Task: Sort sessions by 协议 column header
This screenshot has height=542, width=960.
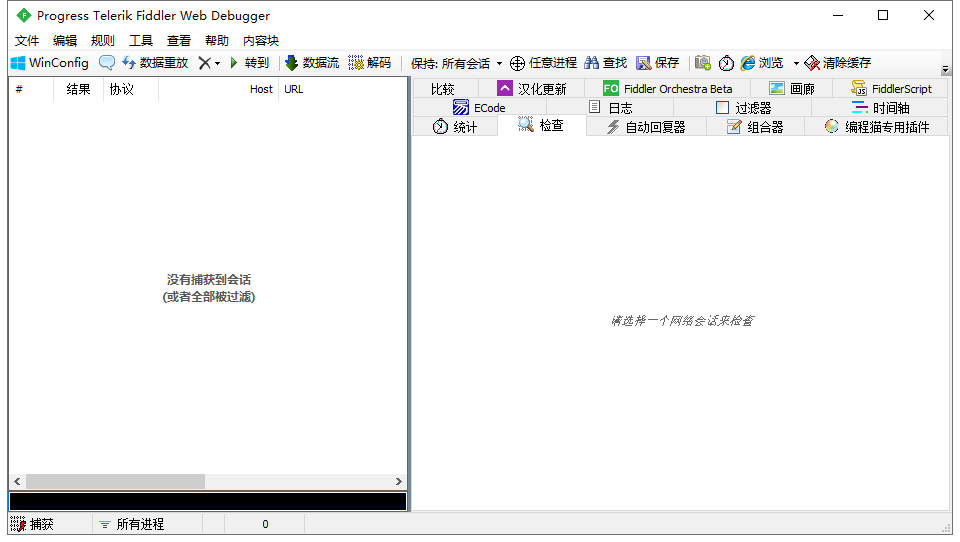Action: [x=131, y=89]
